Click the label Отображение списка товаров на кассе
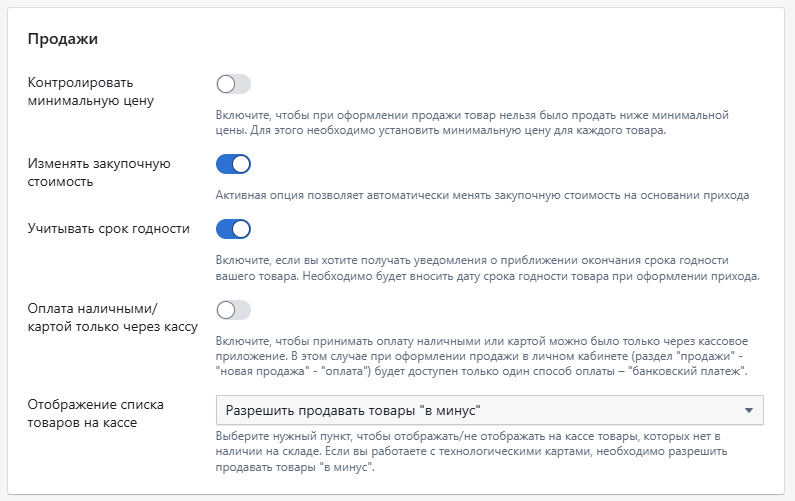Viewport: 795px width, 501px height. tap(95, 414)
